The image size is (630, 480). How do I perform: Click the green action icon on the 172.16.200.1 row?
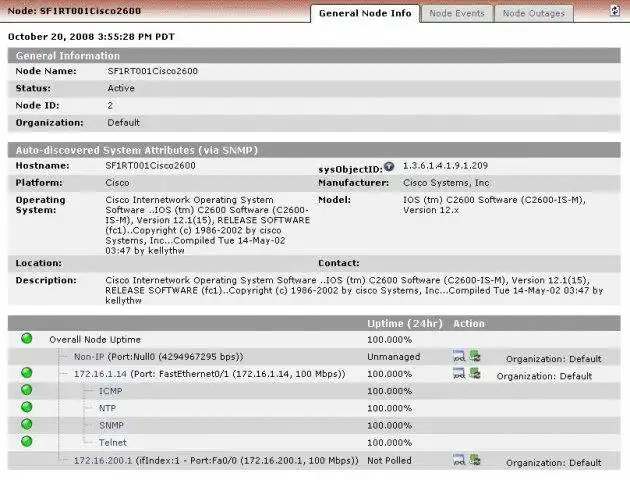(475, 459)
